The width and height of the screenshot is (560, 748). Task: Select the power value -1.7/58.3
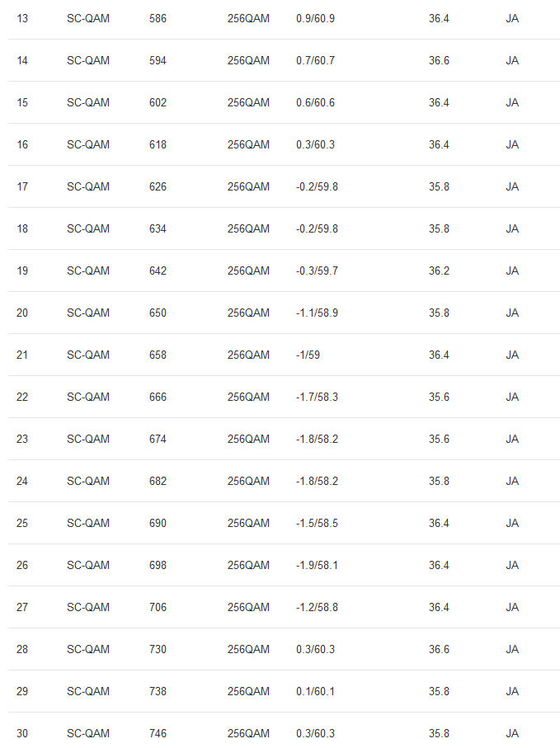317,397
